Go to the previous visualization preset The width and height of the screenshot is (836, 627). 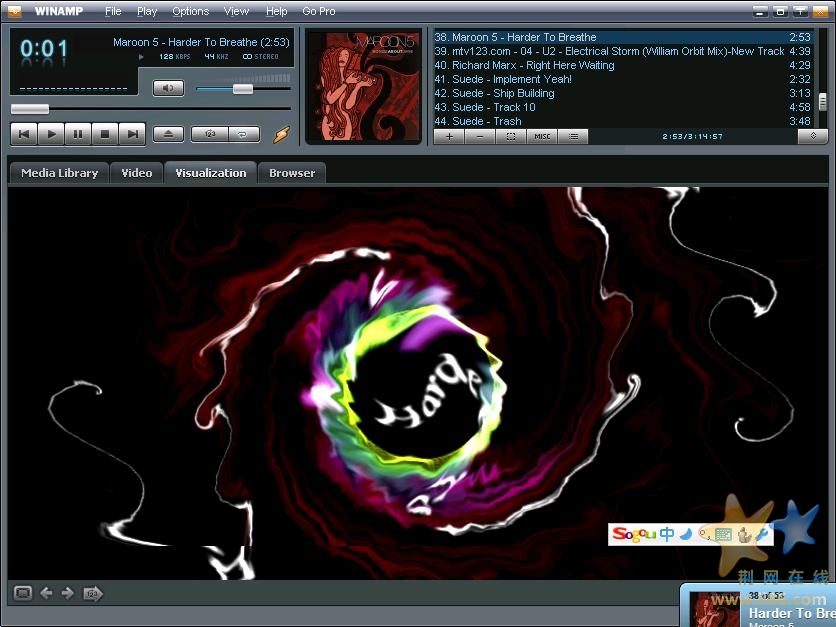46,593
